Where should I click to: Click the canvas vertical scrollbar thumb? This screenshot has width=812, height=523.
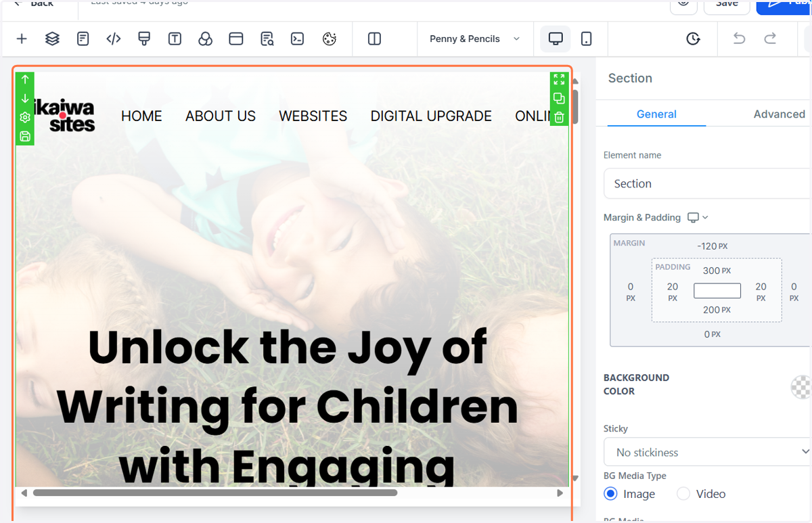(x=575, y=106)
